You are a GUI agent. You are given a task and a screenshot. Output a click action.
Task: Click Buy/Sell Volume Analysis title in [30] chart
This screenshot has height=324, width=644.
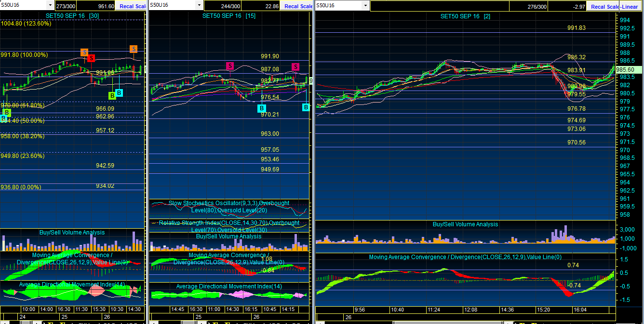coord(72,233)
